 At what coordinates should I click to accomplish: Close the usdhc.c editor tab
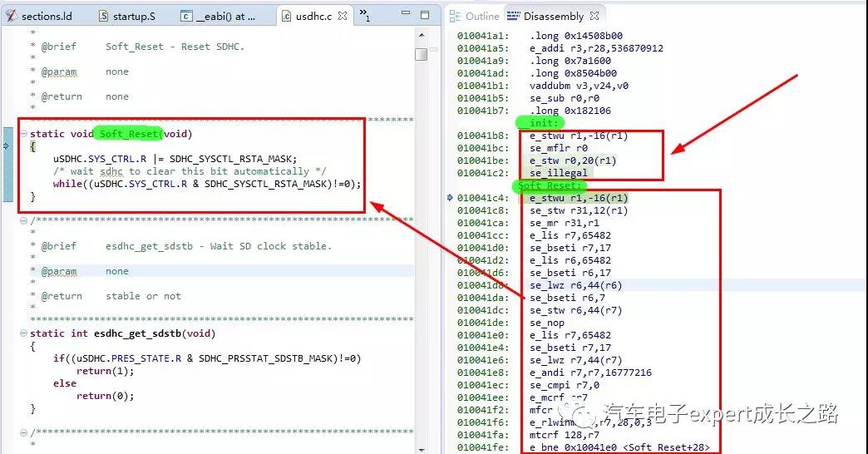click(x=343, y=16)
